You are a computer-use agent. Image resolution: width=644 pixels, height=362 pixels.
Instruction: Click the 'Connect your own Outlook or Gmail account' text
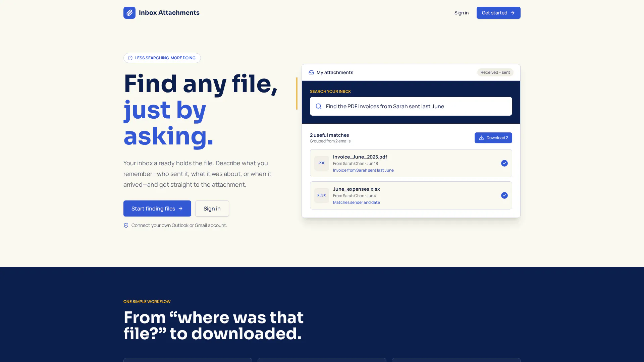[x=179, y=225]
